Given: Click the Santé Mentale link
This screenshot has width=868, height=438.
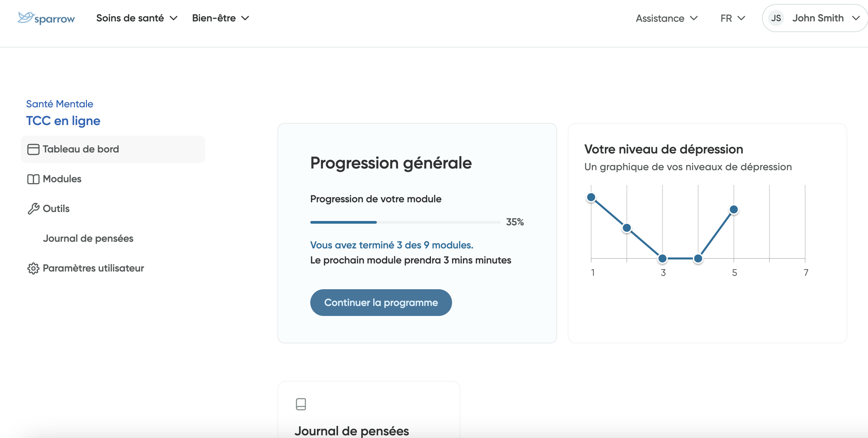Looking at the screenshot, I should (59, 103).
